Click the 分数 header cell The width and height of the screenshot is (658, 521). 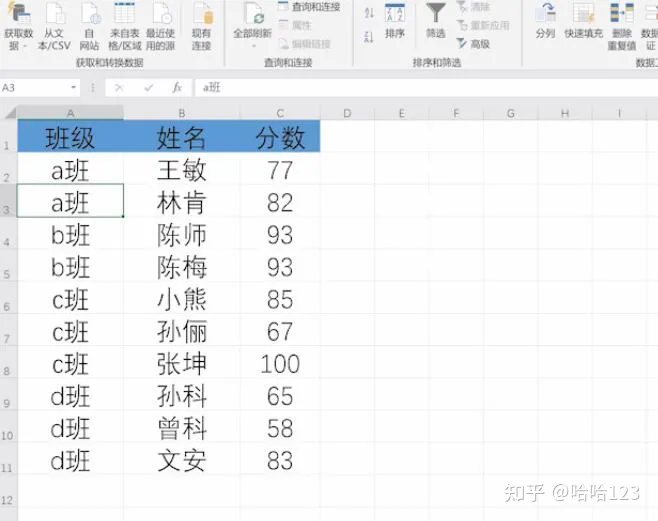click(x=280, y=136)
